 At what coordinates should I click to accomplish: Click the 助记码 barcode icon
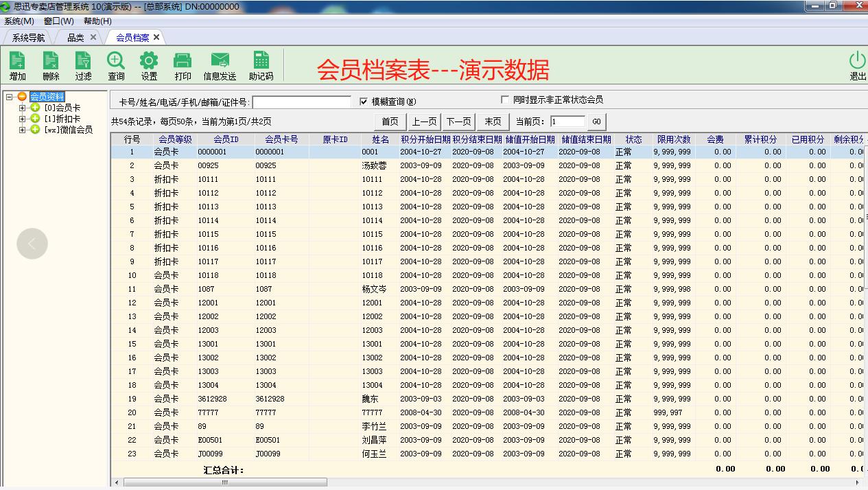click(261, 65)
